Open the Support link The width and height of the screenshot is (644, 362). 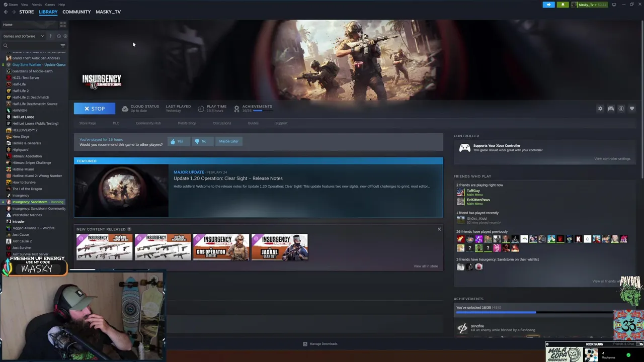[281, 123]
